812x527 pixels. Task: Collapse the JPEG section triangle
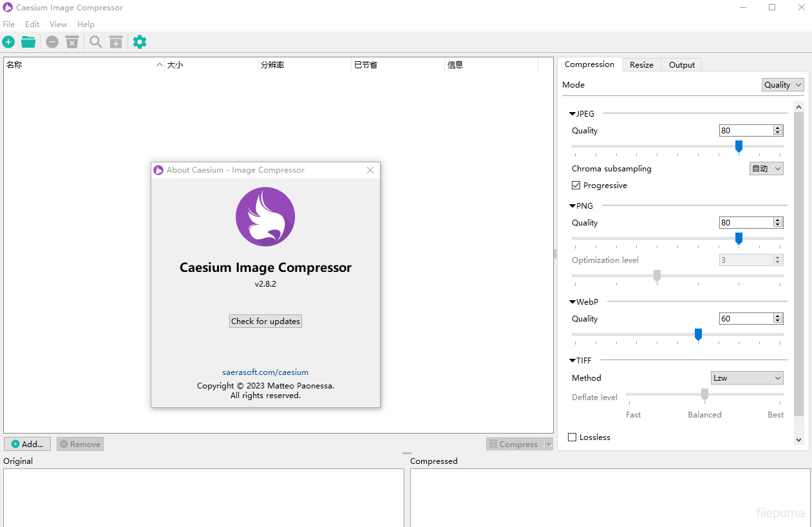[572, 114]
